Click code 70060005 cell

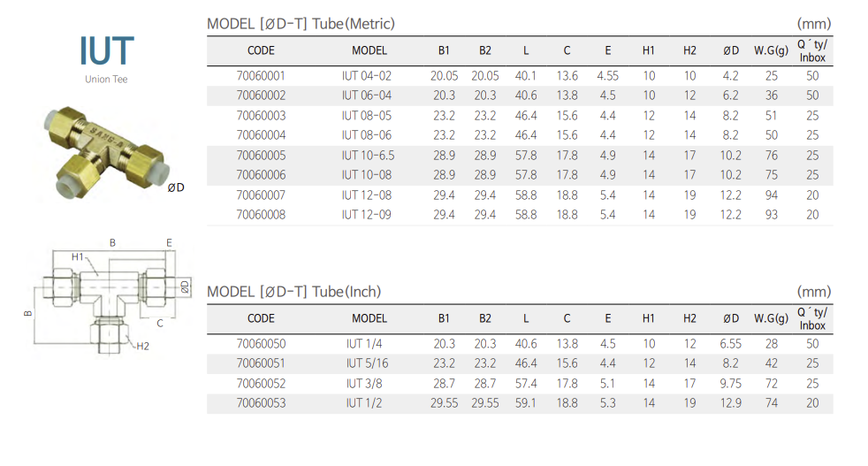pos(261,156)
